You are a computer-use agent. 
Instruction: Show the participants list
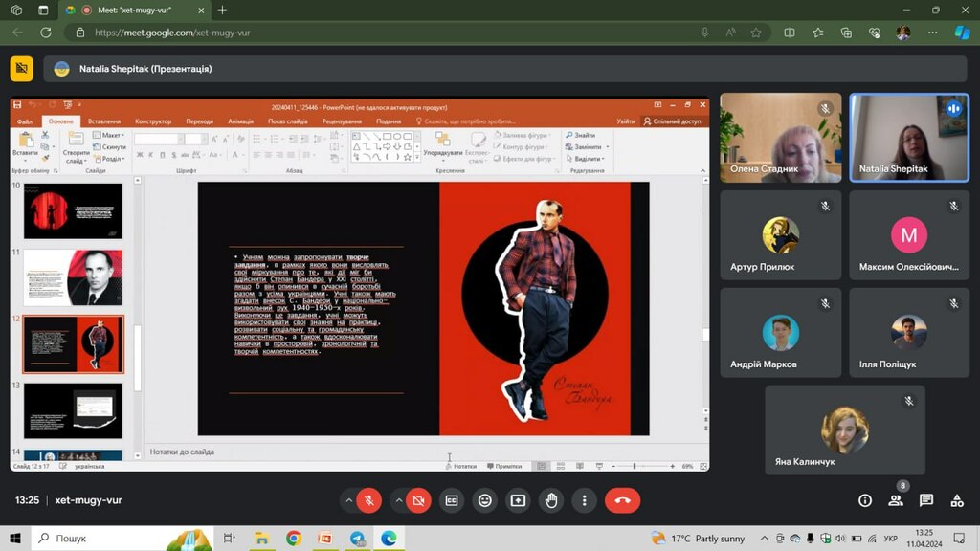coord(896,500)
